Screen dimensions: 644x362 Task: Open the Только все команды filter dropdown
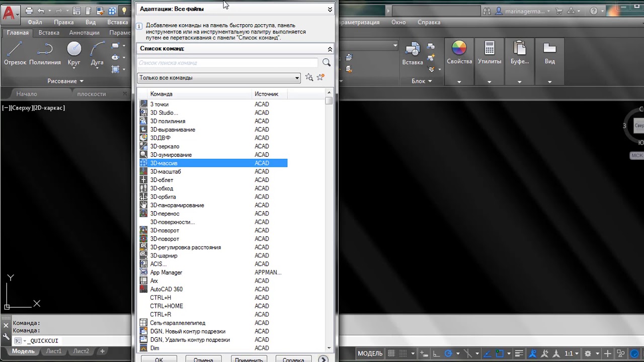tap(219, 78)
